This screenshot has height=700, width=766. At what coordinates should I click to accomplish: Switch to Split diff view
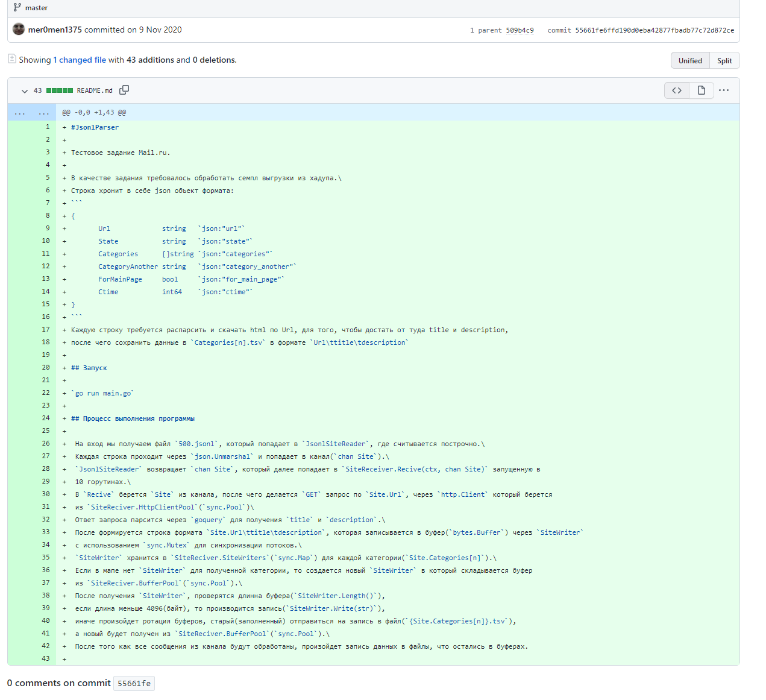click(x=724, y=60)
